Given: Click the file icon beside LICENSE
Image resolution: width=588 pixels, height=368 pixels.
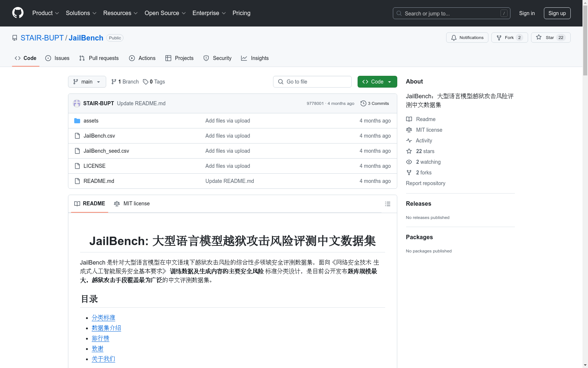Looking at the screenshot, I should point(77,166).
